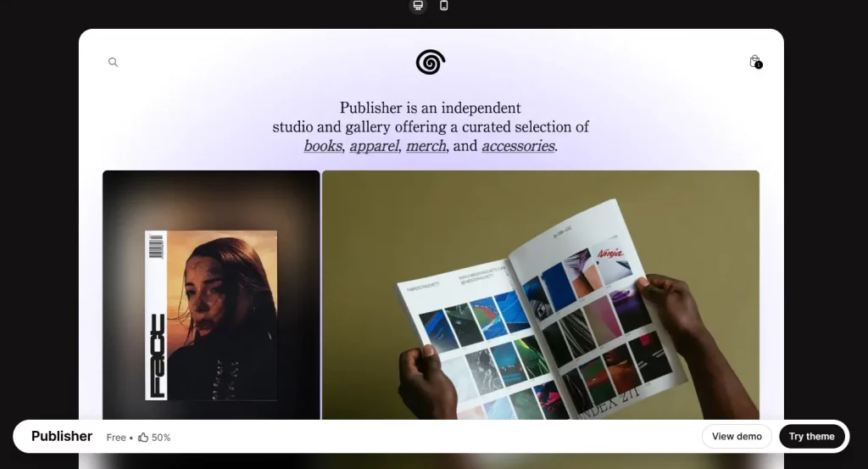Click the Try theme button
The height and width of the screenshot is (469, 868).
point(811,436)
